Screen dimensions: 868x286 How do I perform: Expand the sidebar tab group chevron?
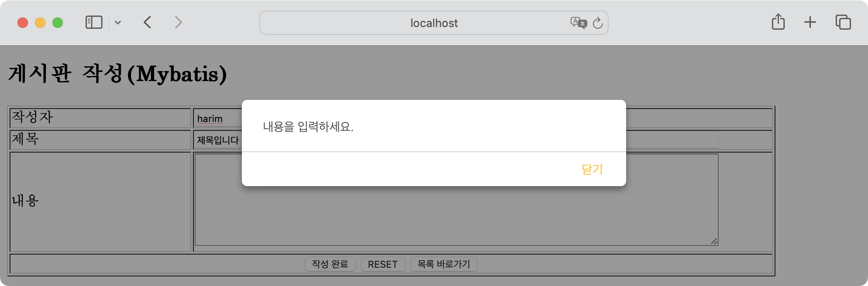click(x=118, y=22)
